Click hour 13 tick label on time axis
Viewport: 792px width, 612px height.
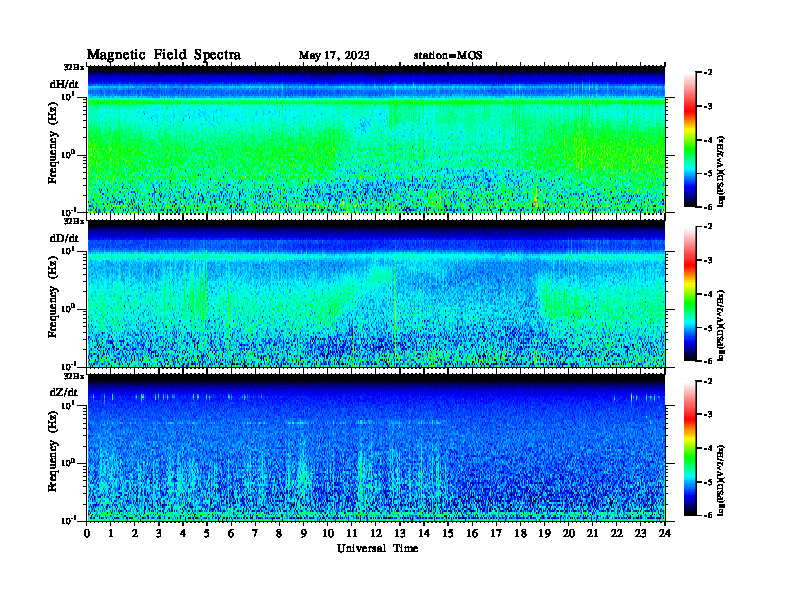point(400,534)
